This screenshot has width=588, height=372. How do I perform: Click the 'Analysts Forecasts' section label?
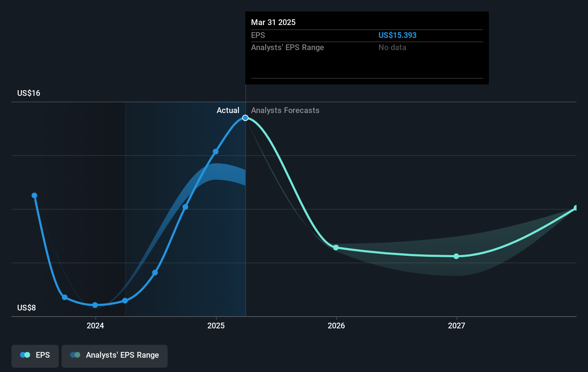coord(285,110)
